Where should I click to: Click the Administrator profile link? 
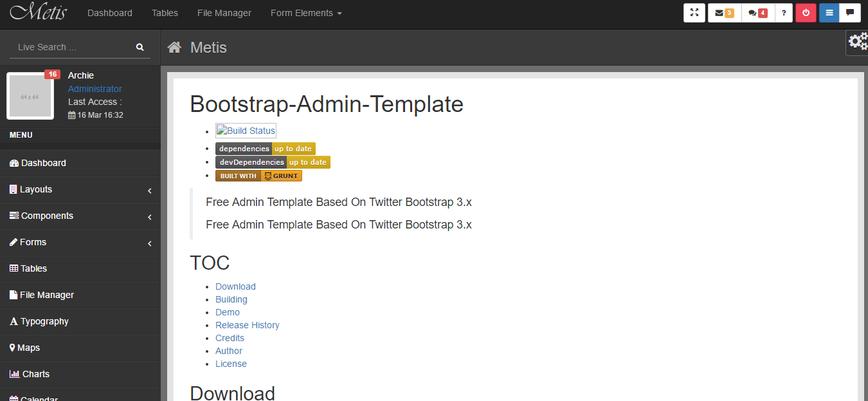point(95,89)
